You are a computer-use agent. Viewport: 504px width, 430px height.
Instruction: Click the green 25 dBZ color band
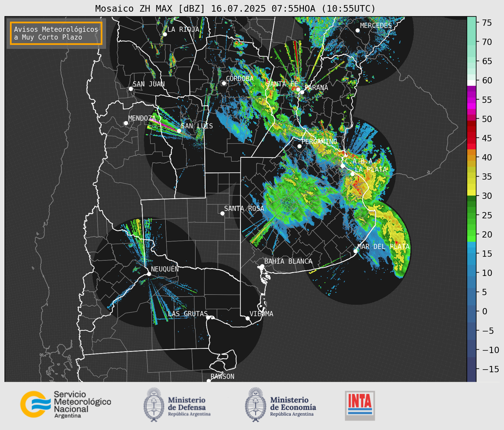(471, 215)
